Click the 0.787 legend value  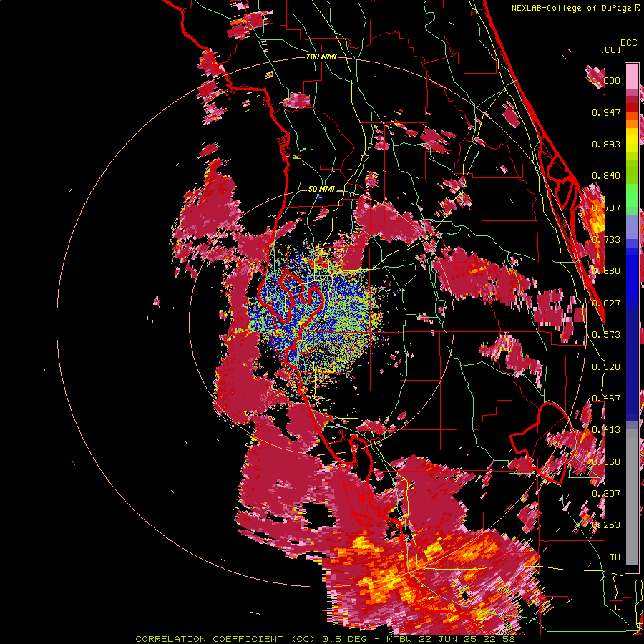coord(606,208)
